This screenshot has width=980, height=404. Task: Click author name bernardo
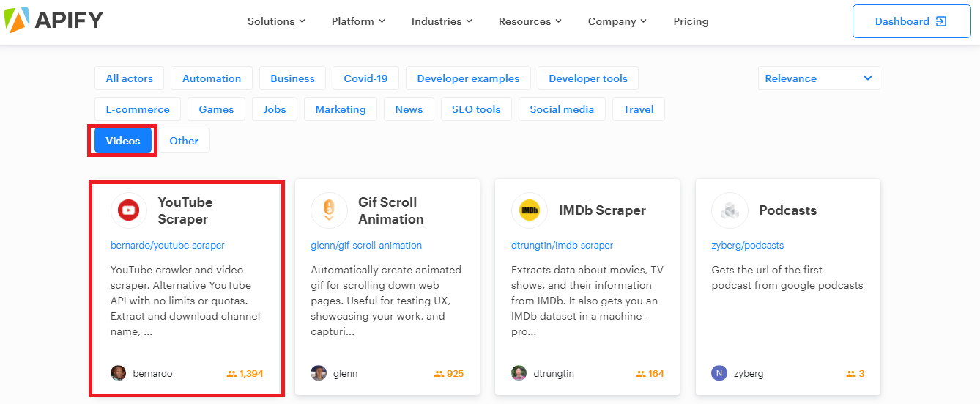pos(152,374)
